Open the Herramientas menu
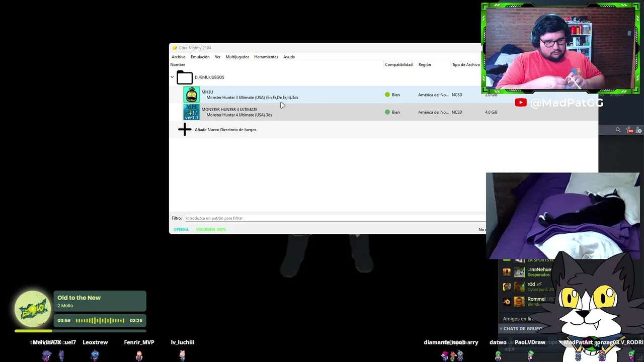 click(266, 57)
